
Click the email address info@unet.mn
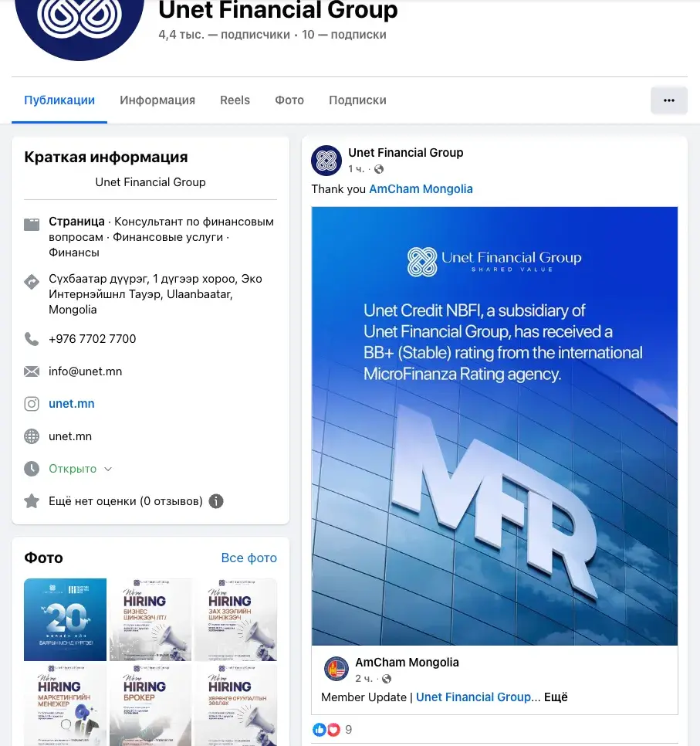click(x=85, y=371)
